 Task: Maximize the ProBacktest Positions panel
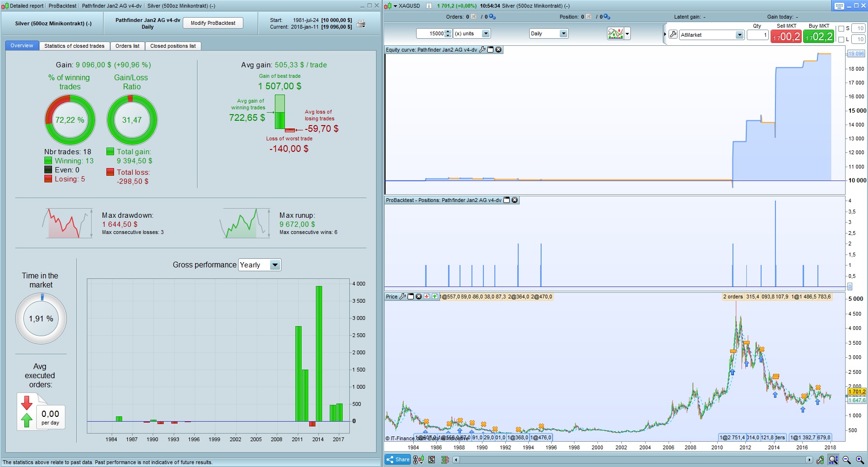tap(507, 200)
